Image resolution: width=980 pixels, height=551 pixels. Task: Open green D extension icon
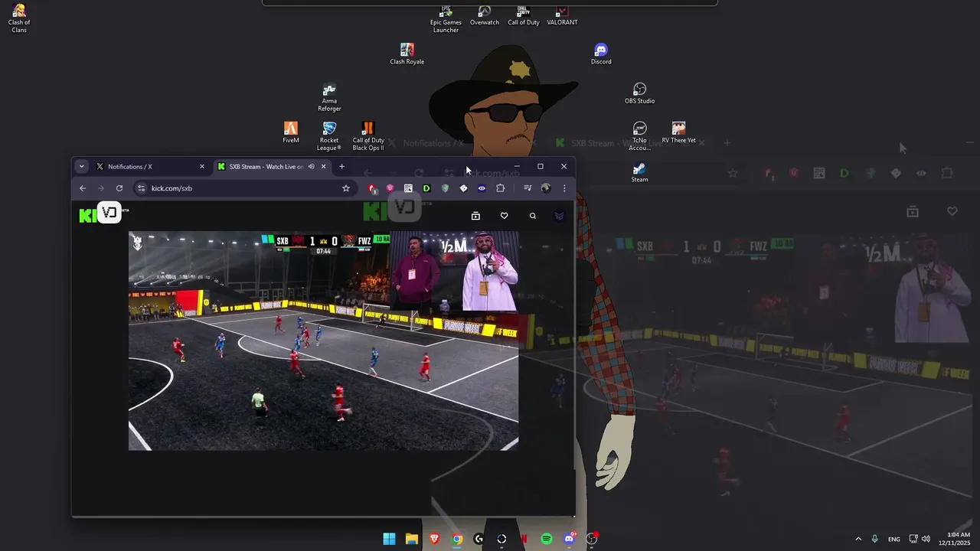click(x=426, y=188)
